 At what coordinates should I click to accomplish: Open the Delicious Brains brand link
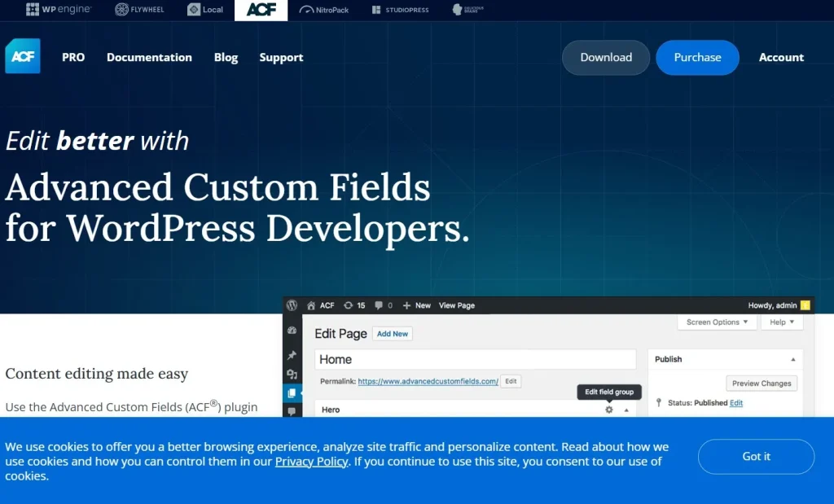(467, 10)
